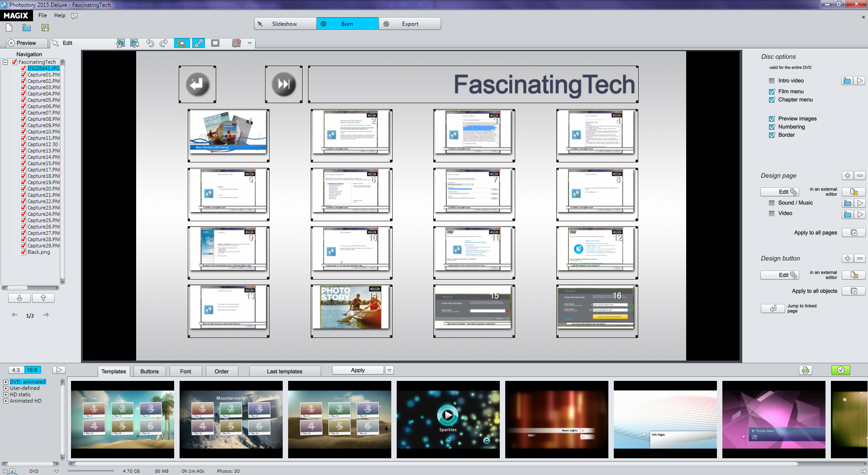Go to next menu page arrow

tap(46, 315)
